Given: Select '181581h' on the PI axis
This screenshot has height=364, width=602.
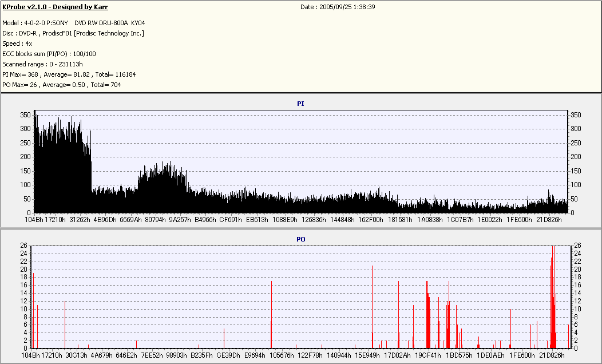Looking at the screenshot, I should (x=399, y=220).
